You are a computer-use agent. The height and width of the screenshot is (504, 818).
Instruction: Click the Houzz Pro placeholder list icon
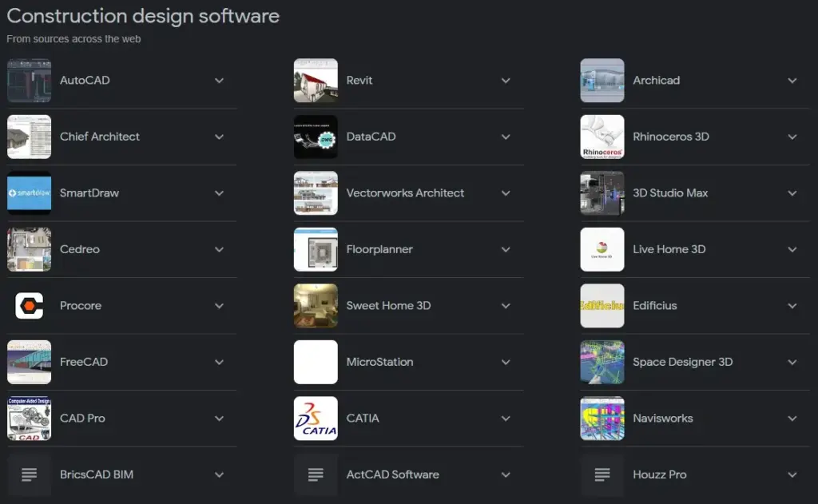602,474
